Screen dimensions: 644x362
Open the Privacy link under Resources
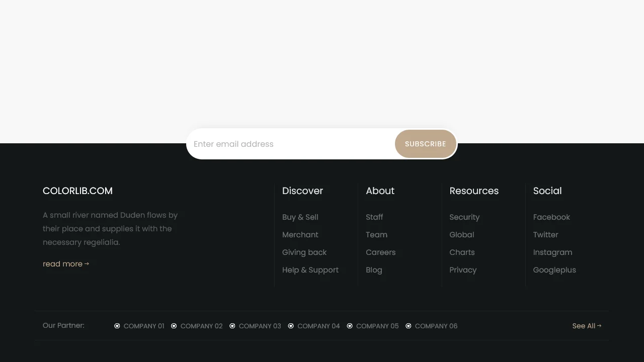(x=463, y=270)
